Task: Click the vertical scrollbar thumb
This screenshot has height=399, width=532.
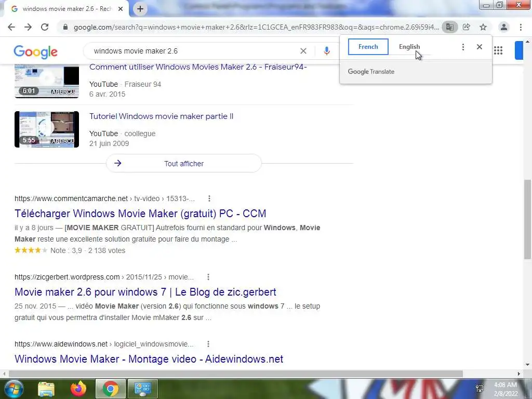Action: pos(527,220)
